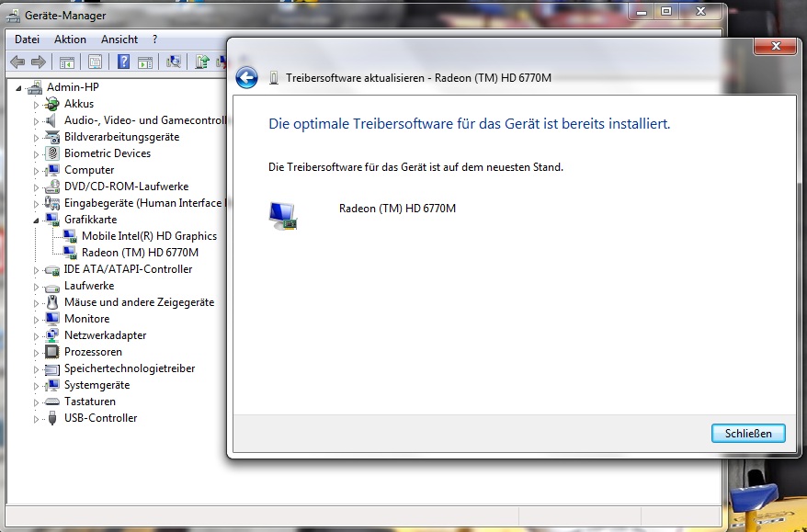
Task: Click the Akkus battery icon
Action: pos(52,104)
